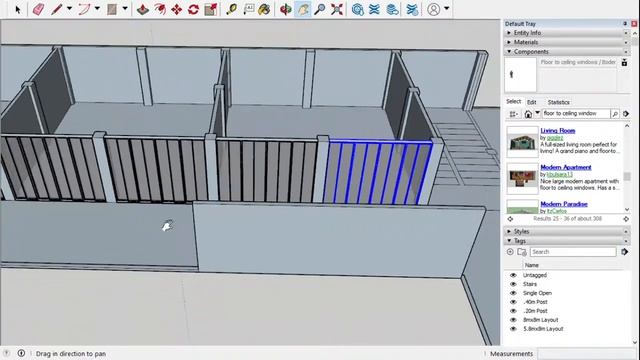Collapse the Components panel

pyautogui.click(x=509, y=51)
